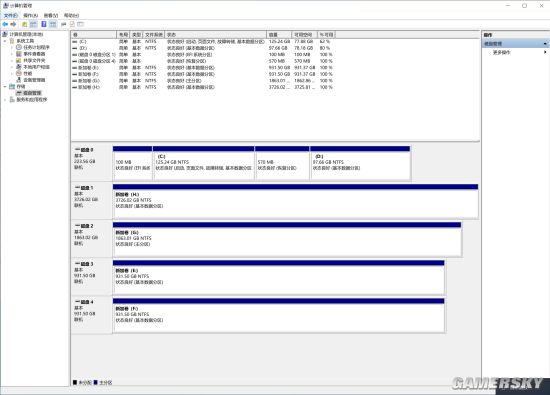The width and height of the screenshot is (550, 395).
Task: Click the red-marked document icon in the toolbar
Action: pyautogui.click(x=72, y=24)
